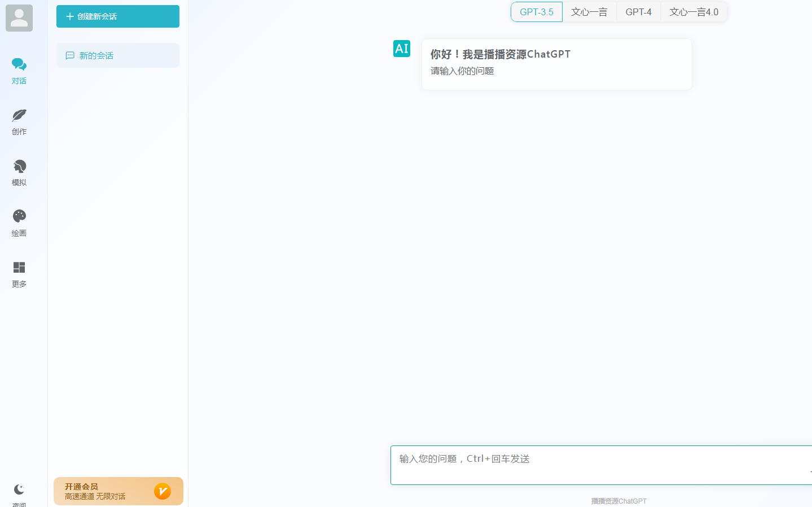Switch to the GPT-3.5 tab
This screenshot has height=507, width=812.
click(537, 12)
